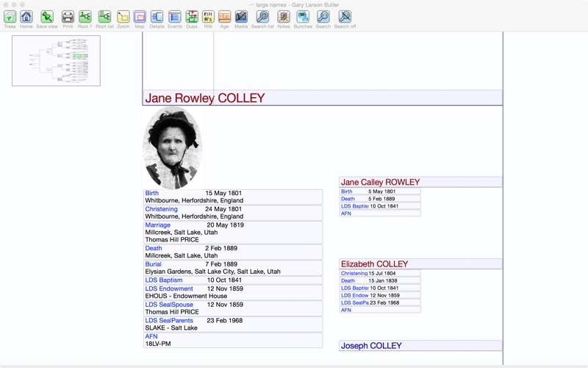Click the portrait photo of Jane Rowley Colley
This screenshot has height=368, width=588.
pyautogui.click(x=173, y=148)
